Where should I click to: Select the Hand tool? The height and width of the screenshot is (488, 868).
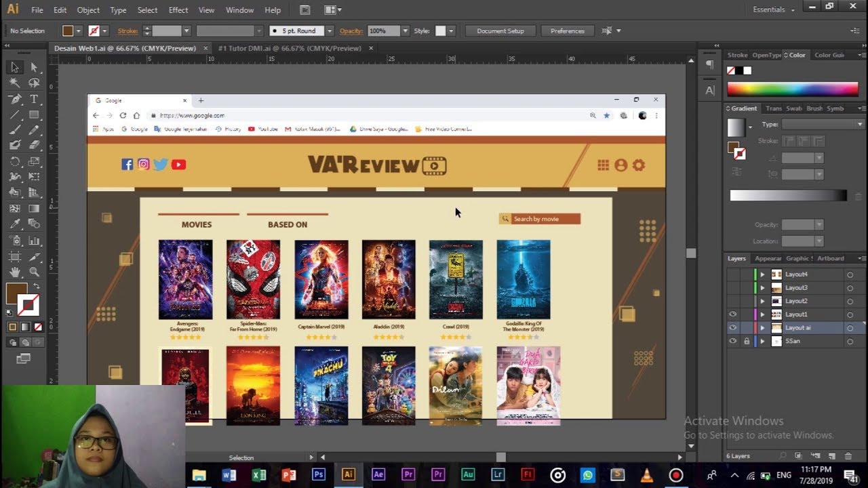pyautogui.click(x=14, y=272)
